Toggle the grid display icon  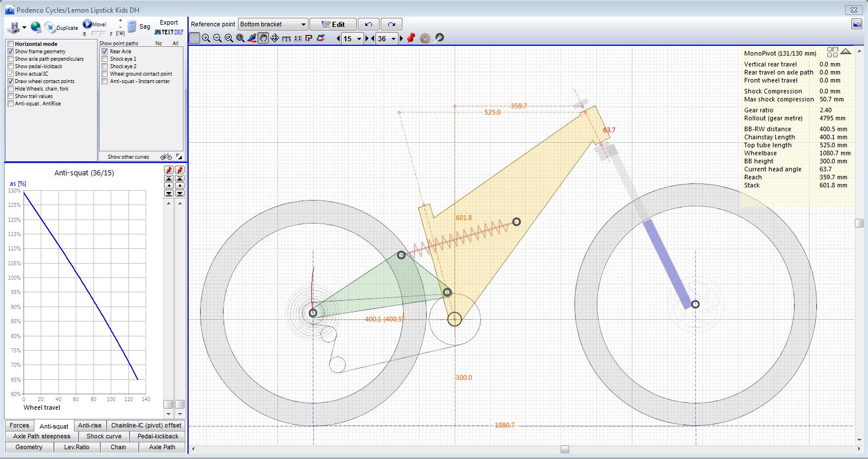tap(194, 38)
